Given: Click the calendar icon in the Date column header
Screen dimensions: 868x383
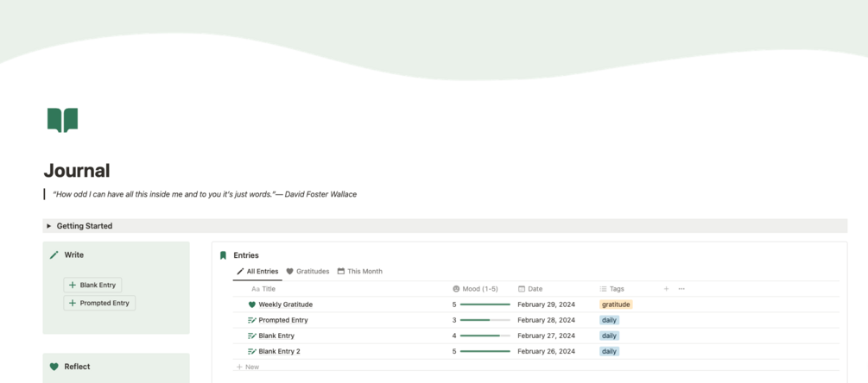Looking at the screenshot, I should point(522,288).
